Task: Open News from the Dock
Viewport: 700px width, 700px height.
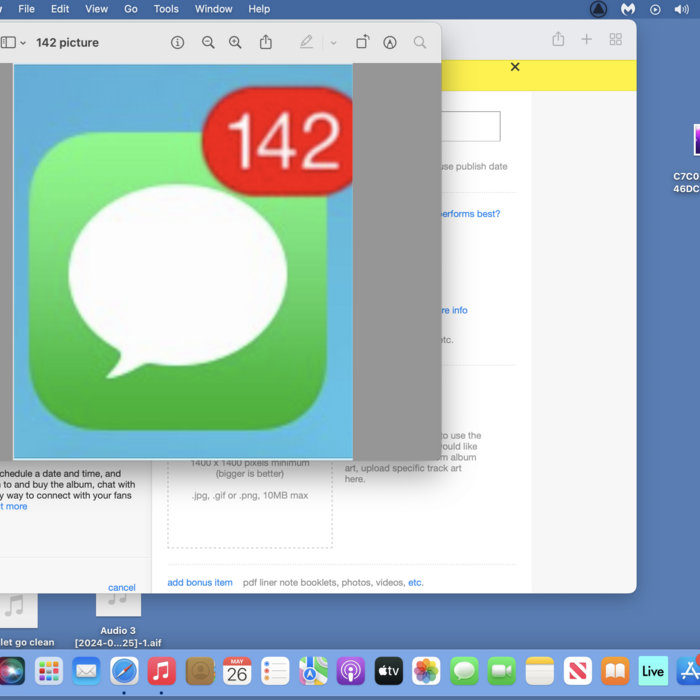Action: [578, 671]
